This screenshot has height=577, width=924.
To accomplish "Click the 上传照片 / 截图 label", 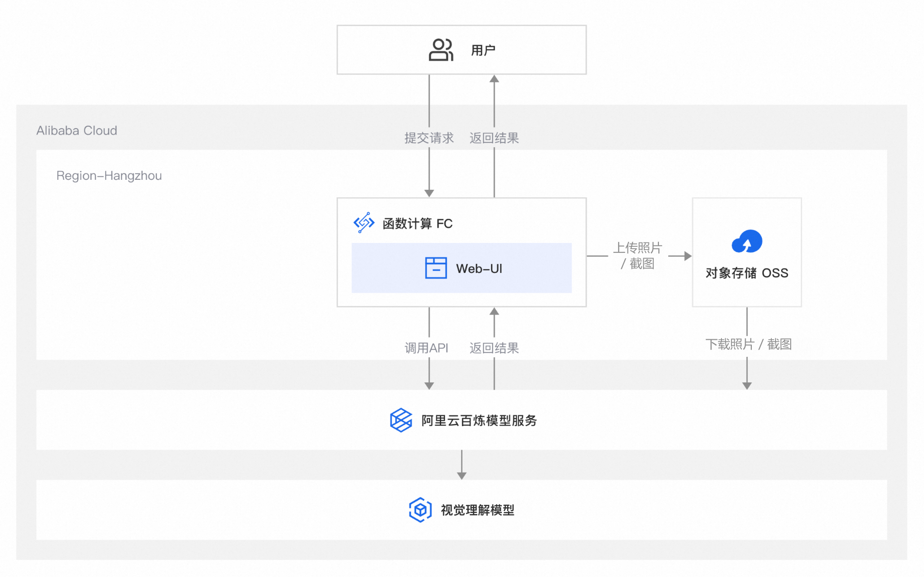I will click(637, 255).
